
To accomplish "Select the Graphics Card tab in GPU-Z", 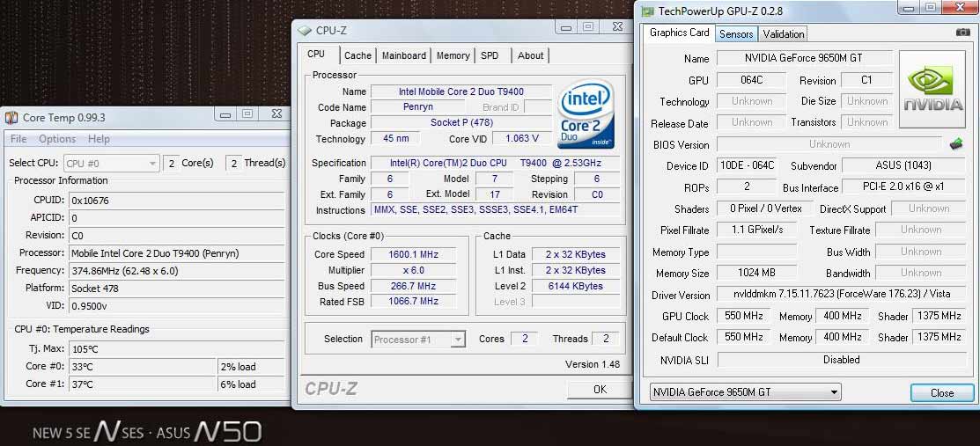I will [680, 33].
